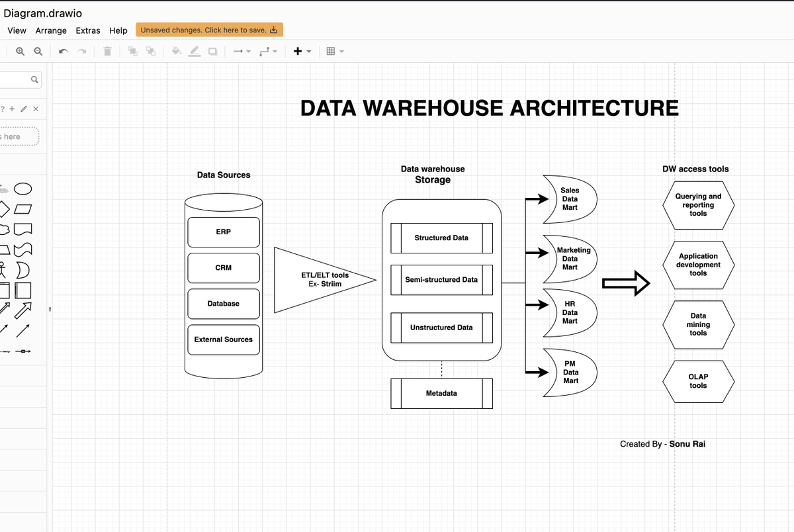794x532 pixels.
Task: Click the scratchpad plus add icon
Action: [x=12, y=109]
